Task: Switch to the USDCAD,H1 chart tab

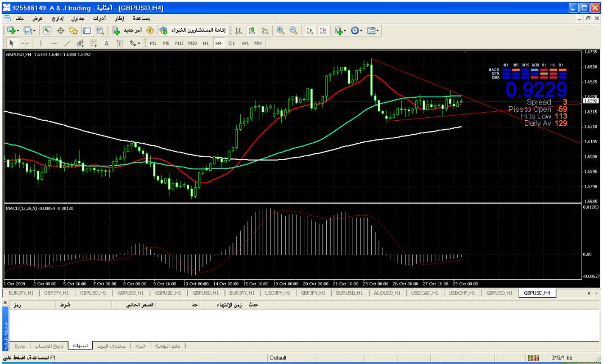Action: click(x=425, y=293)
